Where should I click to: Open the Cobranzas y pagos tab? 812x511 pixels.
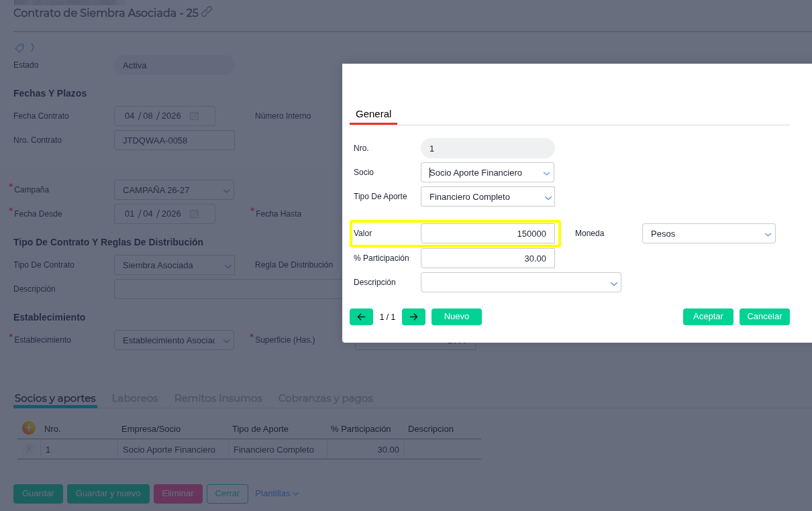pos(325,398)
